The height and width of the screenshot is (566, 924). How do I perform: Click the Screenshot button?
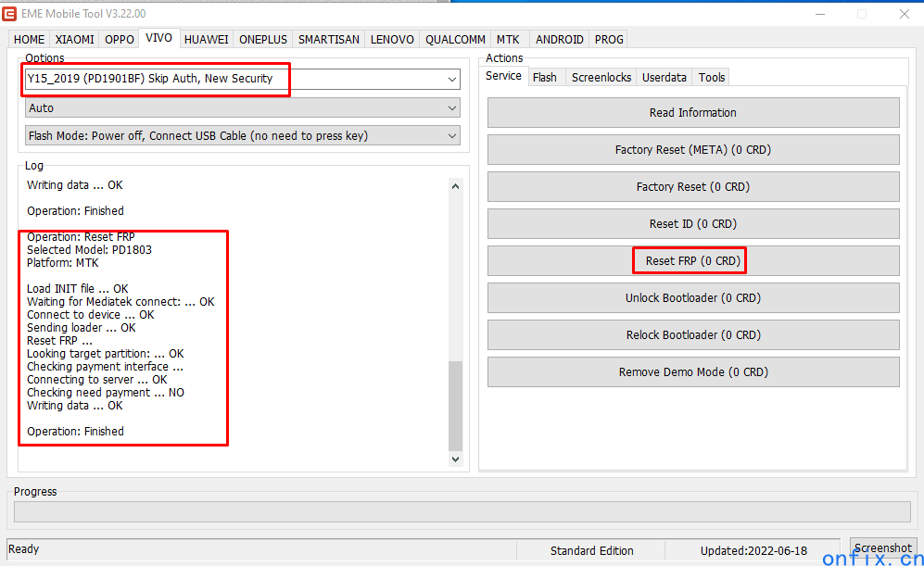tap(882, 547)
